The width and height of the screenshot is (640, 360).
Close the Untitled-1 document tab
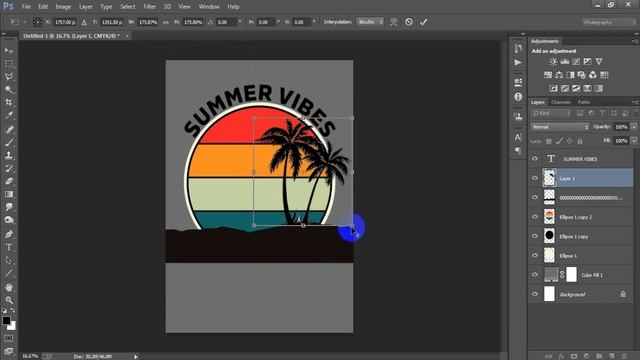(x=127, y=36)
